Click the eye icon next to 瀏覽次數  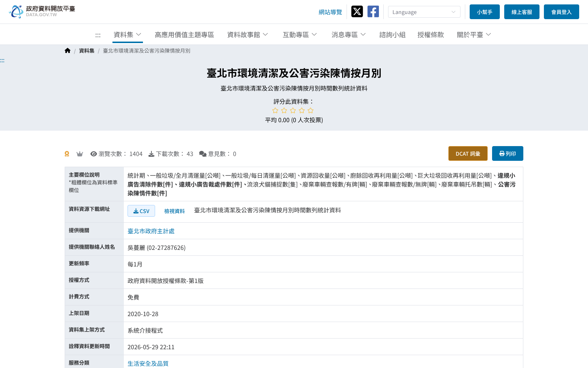point(94,154)
